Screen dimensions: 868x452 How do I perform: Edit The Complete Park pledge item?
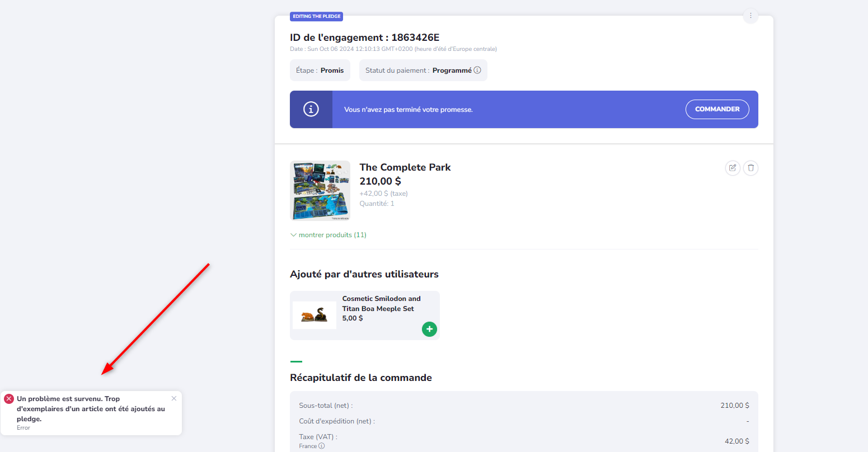pos(732,168)
